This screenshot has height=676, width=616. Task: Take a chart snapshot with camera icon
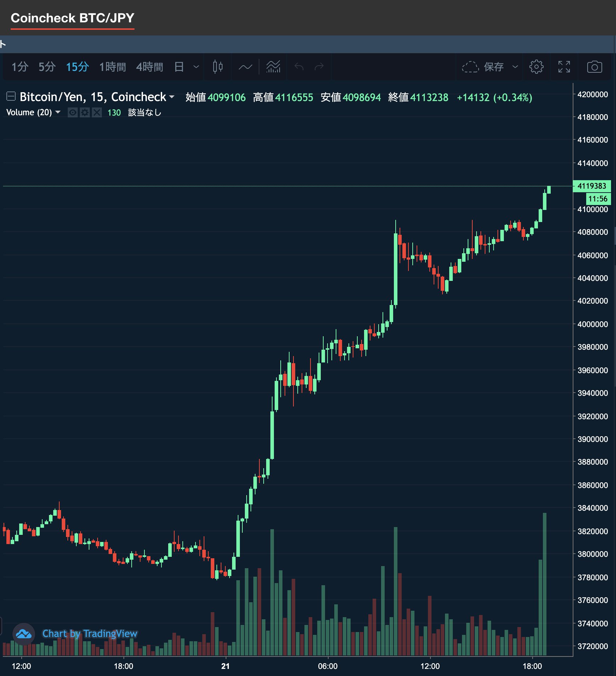594,67
